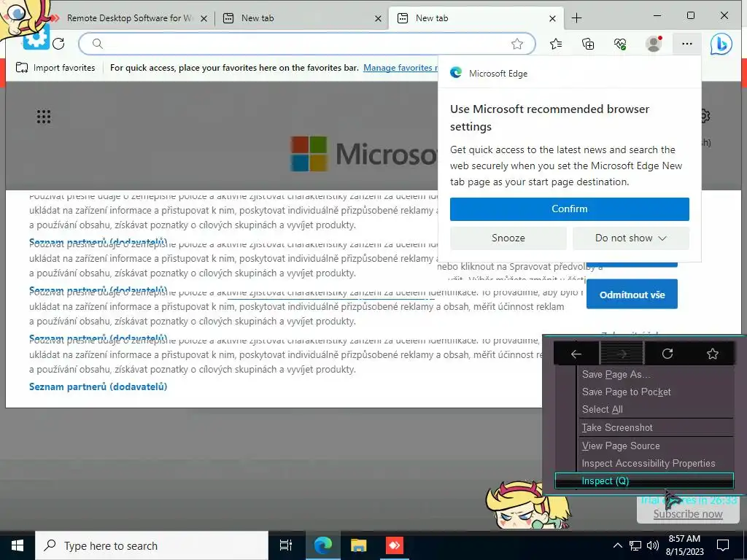
Task: Open Task View on taskbar
Action: click(286, 545)
